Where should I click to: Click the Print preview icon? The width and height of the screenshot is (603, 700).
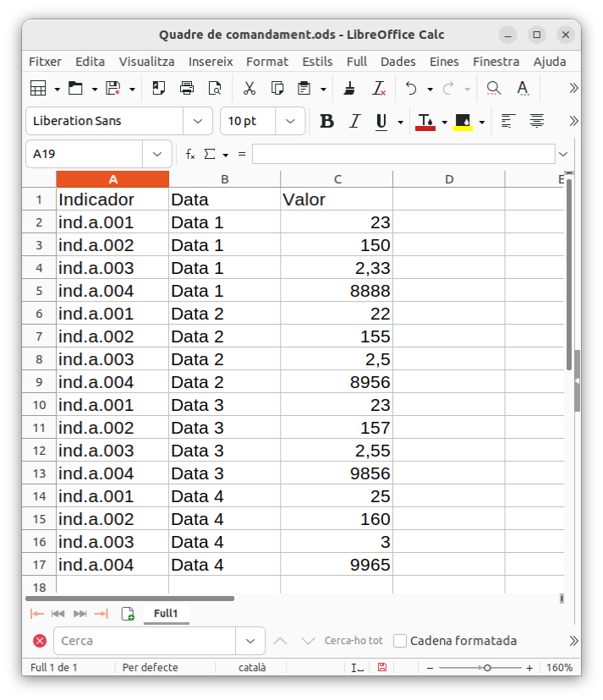[x=215, y=88]
